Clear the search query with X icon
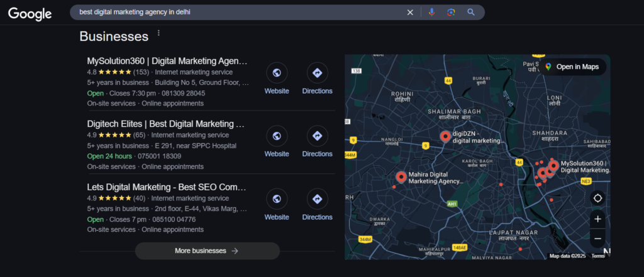This screenshot has width=644, height=277. click(x=410, y=13)
